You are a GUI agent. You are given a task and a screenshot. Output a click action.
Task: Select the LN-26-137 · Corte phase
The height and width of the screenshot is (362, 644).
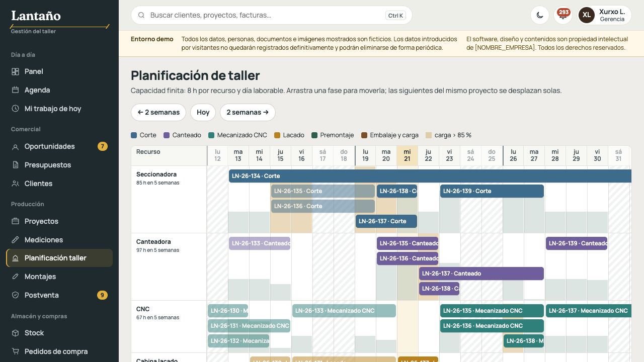click(386, 221)
